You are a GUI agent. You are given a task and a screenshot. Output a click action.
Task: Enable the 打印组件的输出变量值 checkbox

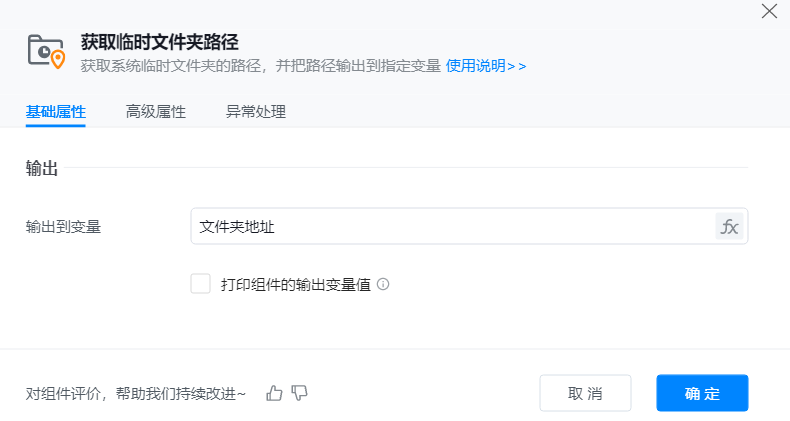tap(200, 284)
